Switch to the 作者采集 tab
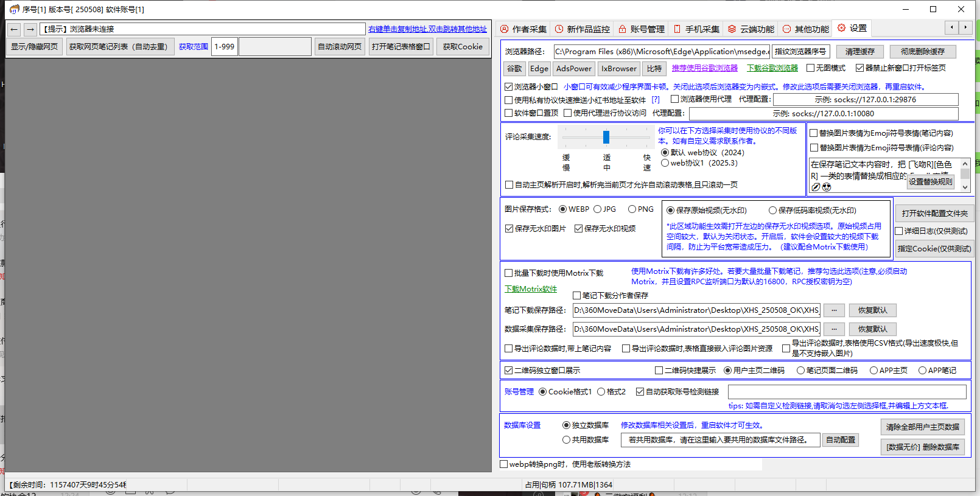Image resolution: width=980 pixels, height=496 pixels. [x=523, y=29]
